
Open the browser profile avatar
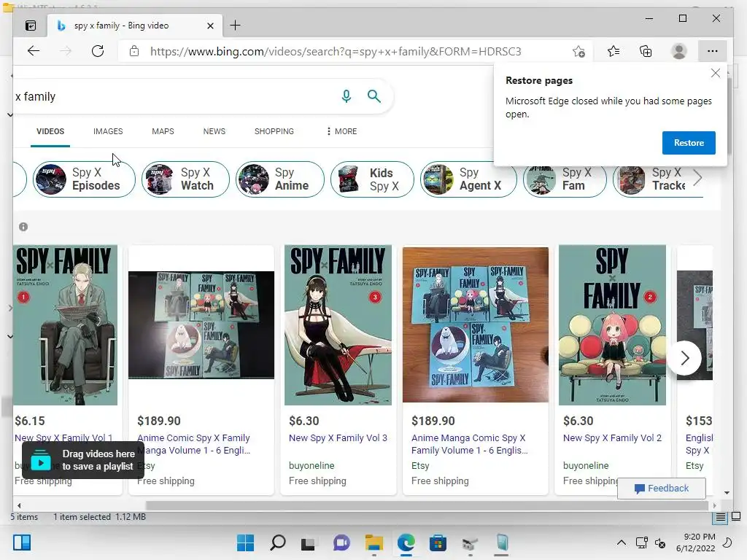tap(679, 51)
